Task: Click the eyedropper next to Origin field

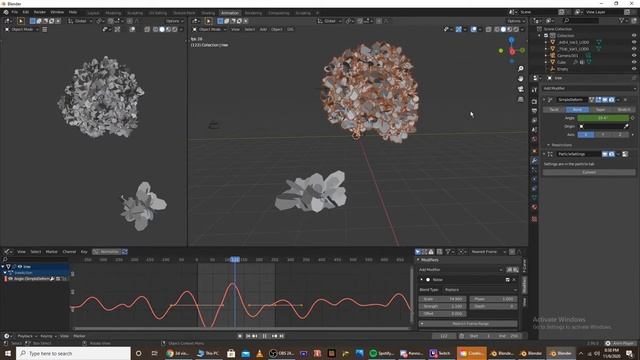Action: pos(627,126)
